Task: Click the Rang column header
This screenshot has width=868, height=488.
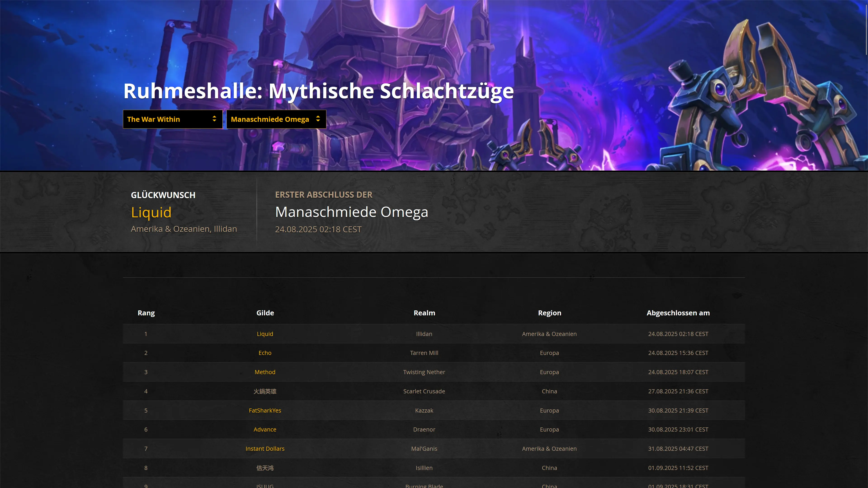Action: [x=146, y=313]
